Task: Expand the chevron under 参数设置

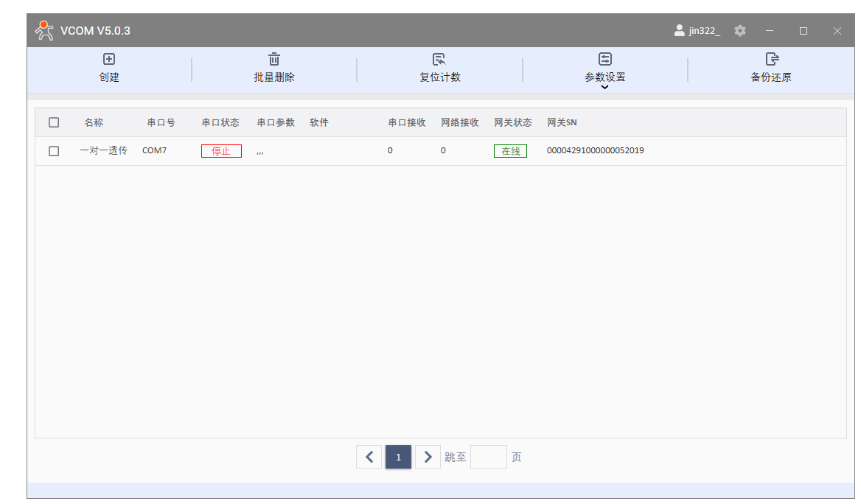Action: (x=605, y=87)
